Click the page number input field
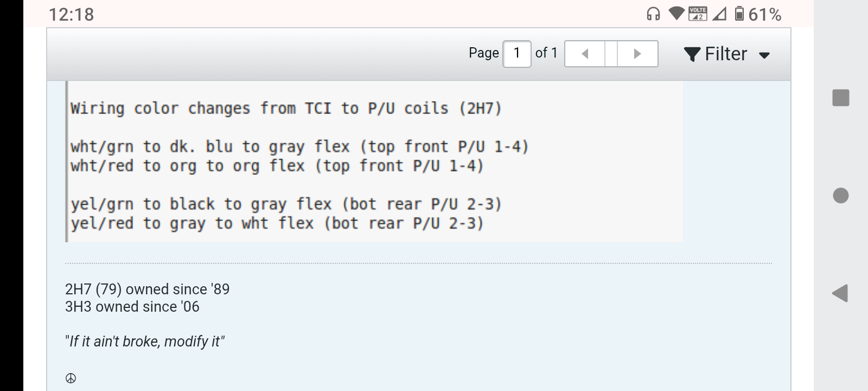Screen dimensions: 868x391 pyautogui.click(x=516, y=54)
